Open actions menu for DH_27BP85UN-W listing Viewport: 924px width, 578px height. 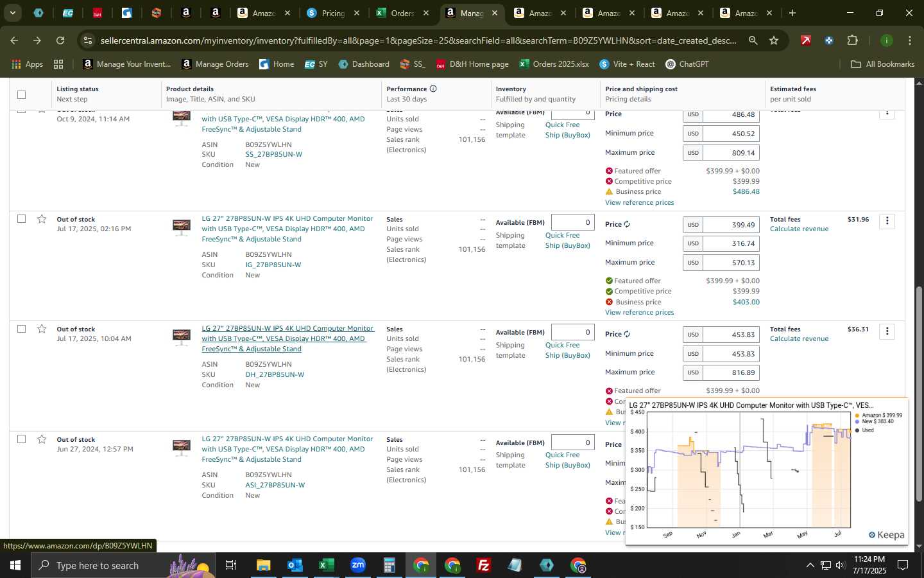(x=887, y=331)
